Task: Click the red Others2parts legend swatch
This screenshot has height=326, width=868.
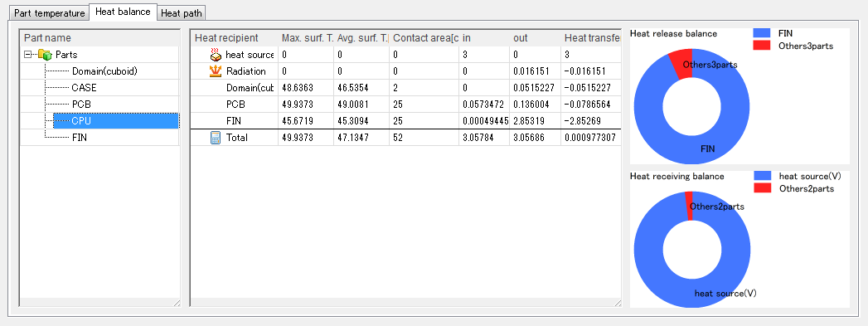Action: pos(762,188)
